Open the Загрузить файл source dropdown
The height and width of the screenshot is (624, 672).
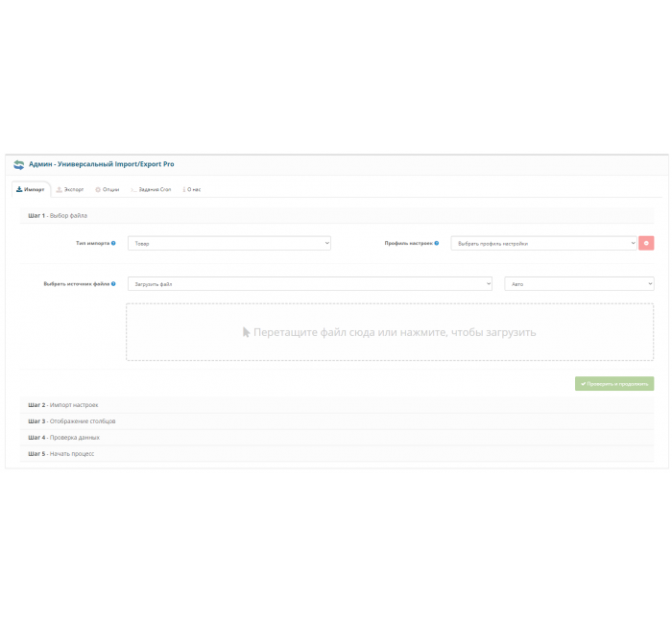pos(309,284)
